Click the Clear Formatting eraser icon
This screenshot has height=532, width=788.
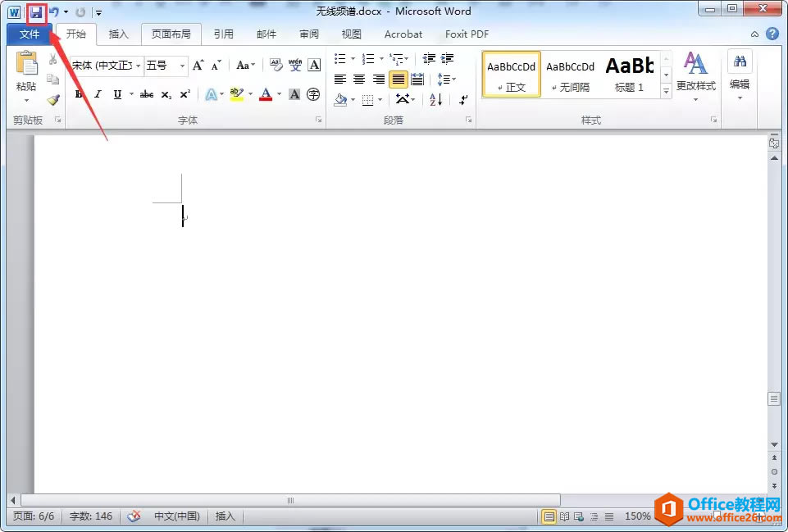click(x=276, y=66)
